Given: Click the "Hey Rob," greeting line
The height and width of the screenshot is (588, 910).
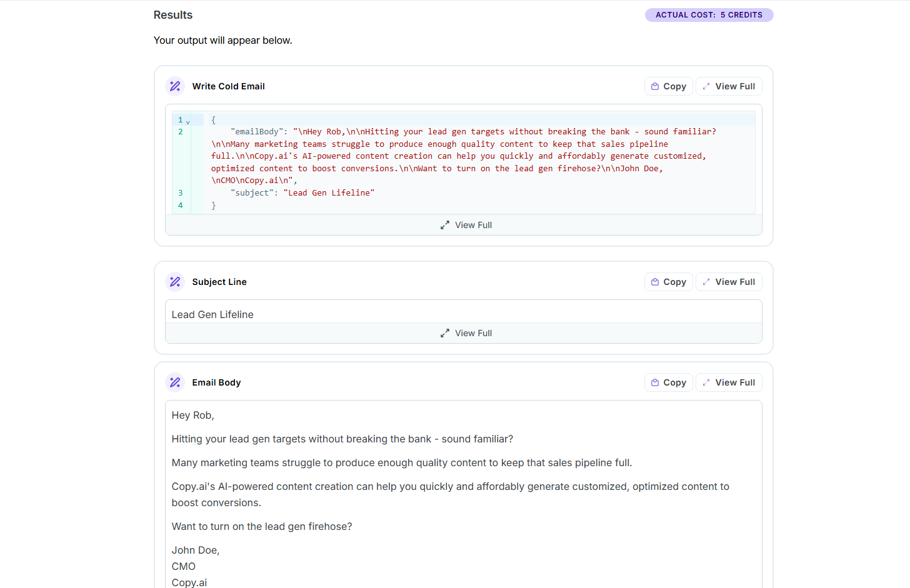Looking at the screenshot, I should point(193,416).
